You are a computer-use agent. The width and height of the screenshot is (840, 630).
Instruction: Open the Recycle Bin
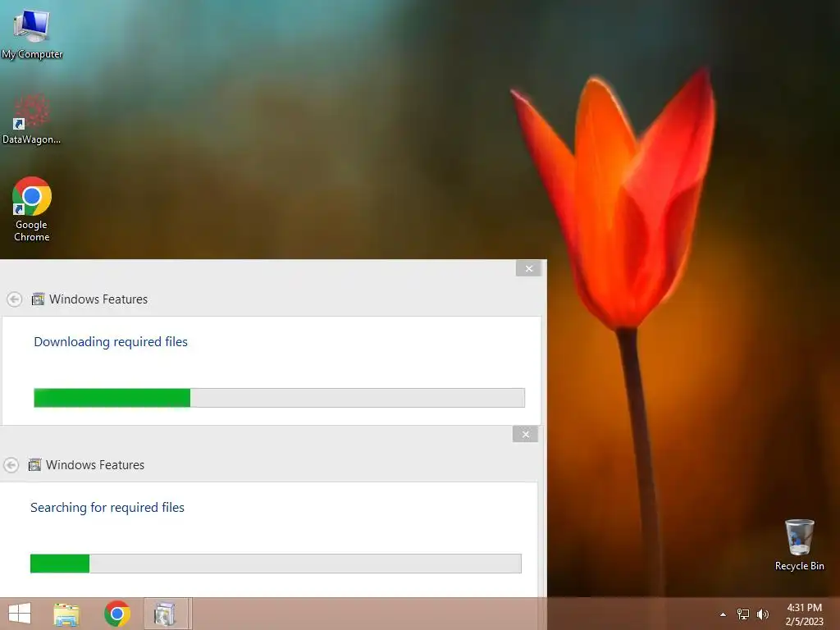[799, 545]
